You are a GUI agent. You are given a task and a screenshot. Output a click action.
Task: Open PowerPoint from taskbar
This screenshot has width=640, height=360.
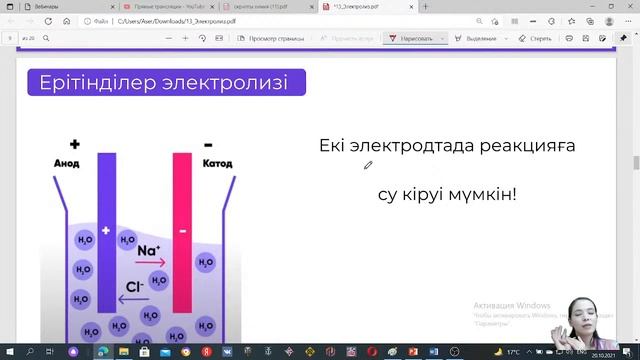[x=413, y=351]
